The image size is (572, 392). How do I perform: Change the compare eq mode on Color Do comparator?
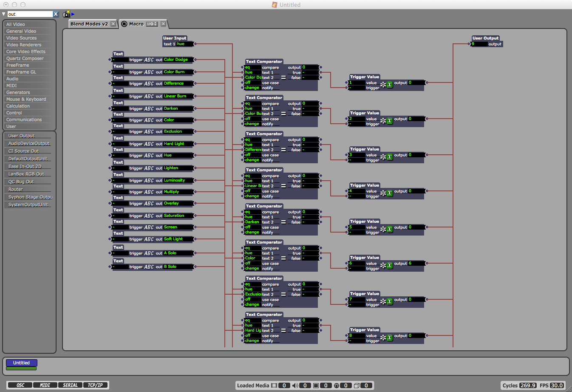click(252, 67)
